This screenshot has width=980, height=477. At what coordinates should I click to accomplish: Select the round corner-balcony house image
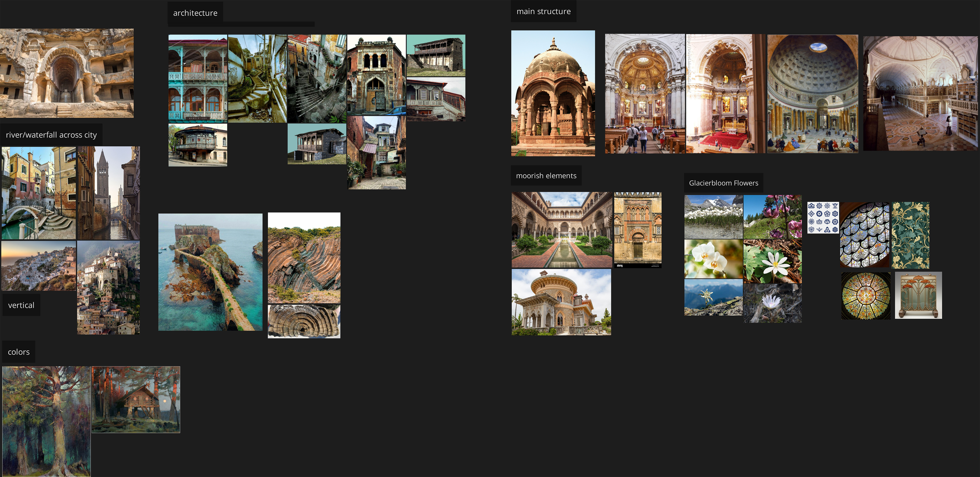click(198, 145)
